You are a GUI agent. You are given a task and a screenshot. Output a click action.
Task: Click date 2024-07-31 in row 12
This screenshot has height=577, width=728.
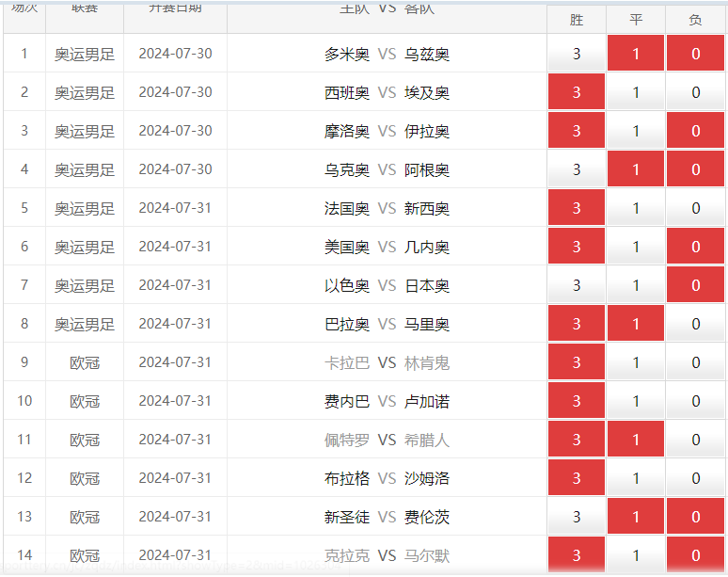[175, 478]
